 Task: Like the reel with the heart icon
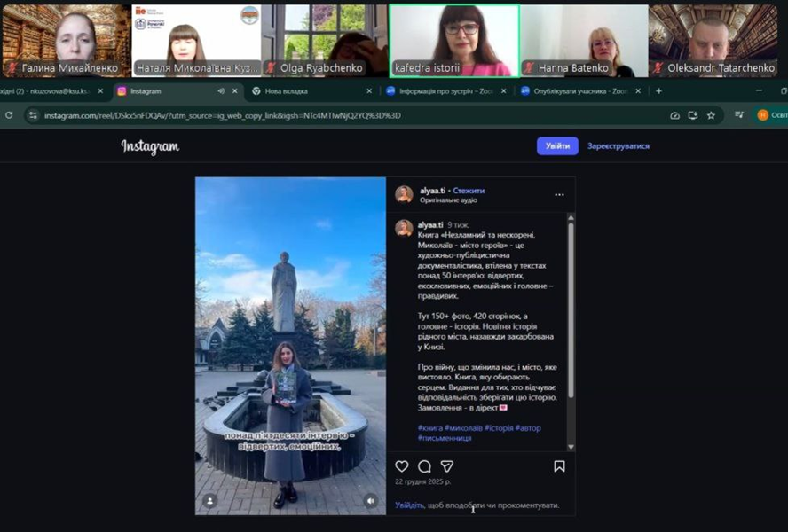pos(402,466)
